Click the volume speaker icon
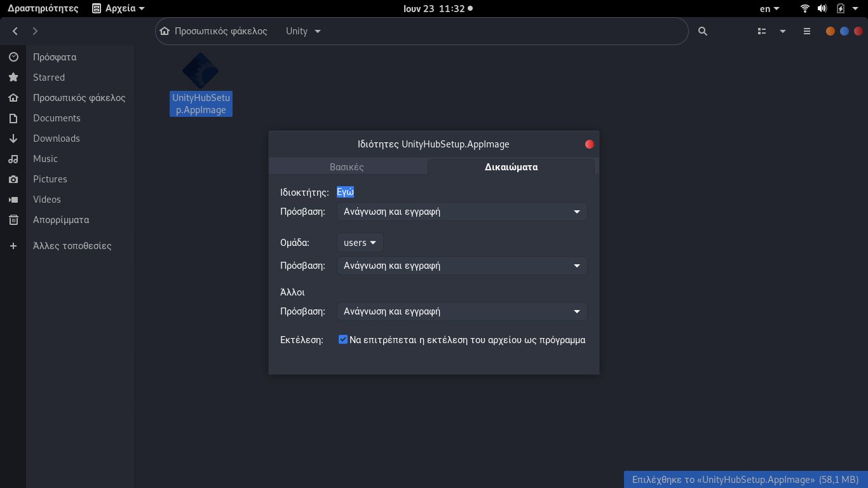Viewport: 868px width, 488px height. [x=822, y=8]
